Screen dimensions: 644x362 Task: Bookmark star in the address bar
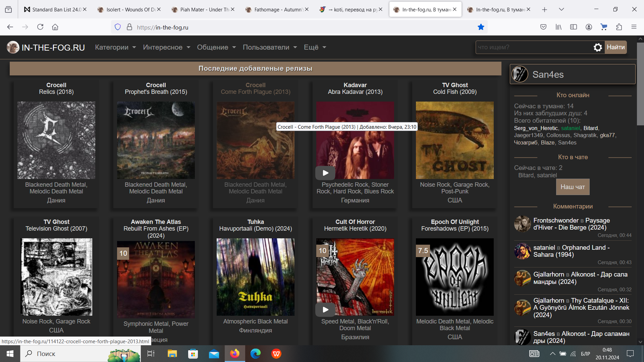(481, 27)
